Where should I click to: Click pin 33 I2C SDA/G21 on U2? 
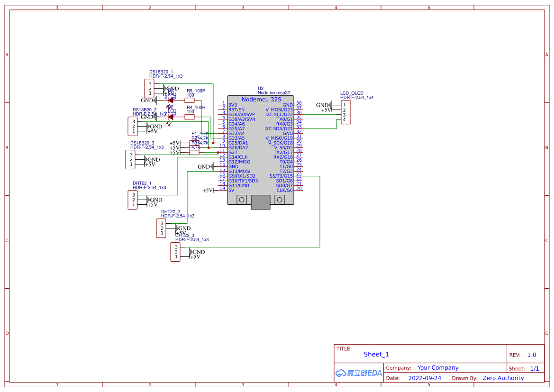[299, 128]
